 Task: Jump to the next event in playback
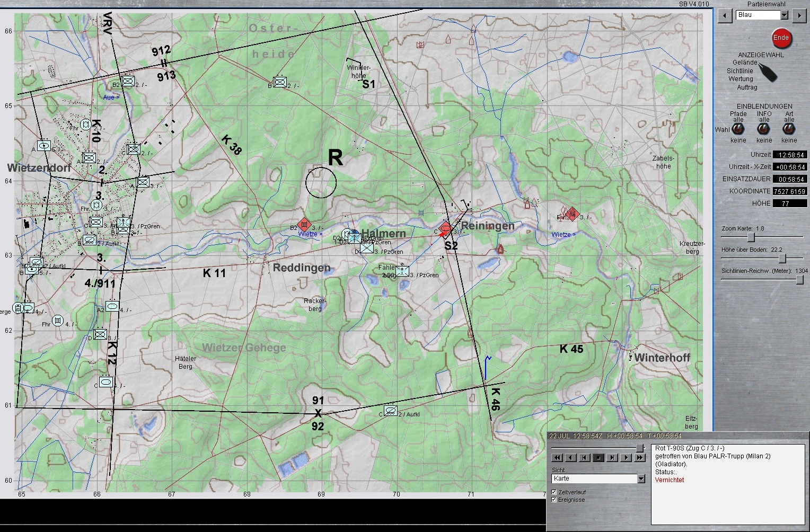pyautogui.click(x=612, y=458)
